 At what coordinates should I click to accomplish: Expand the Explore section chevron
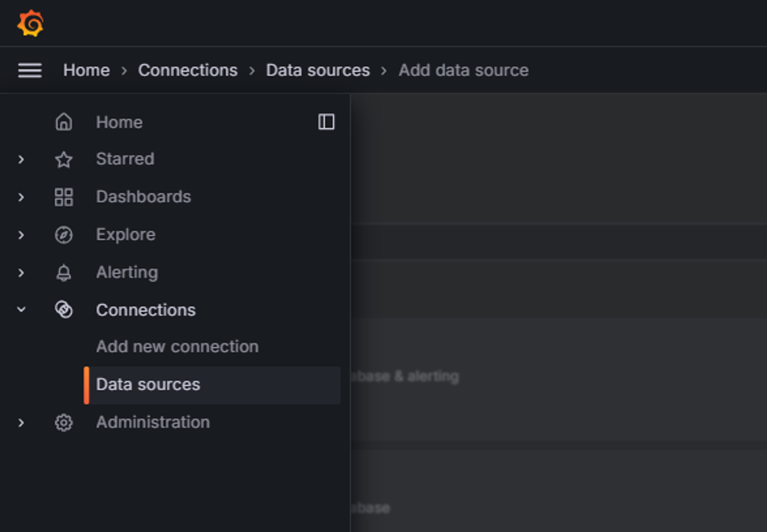coord(21,235)
